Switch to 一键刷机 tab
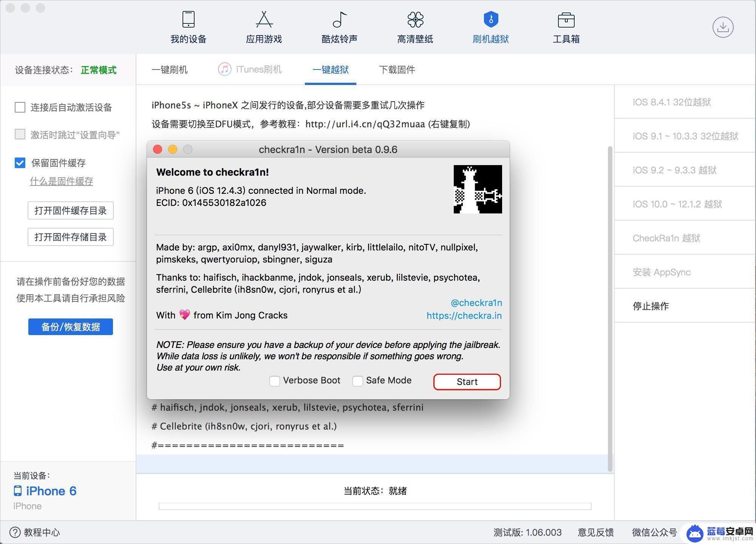 tap(169, 70)
